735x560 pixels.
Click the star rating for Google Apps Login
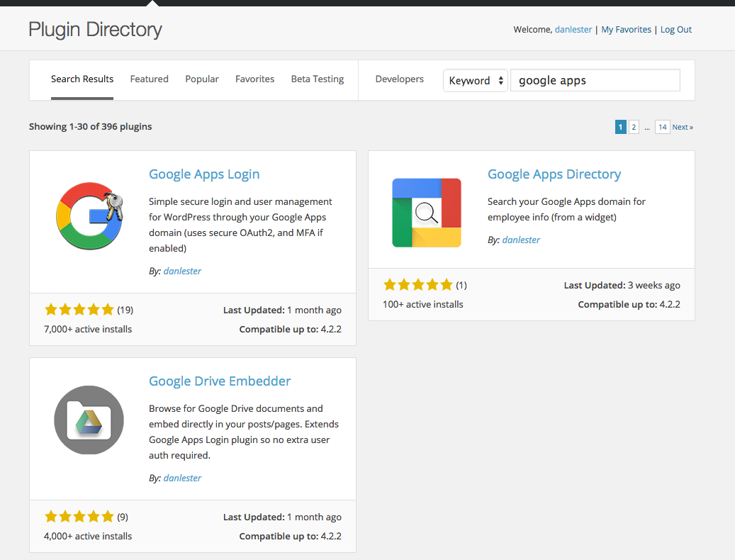click(79, 310)
